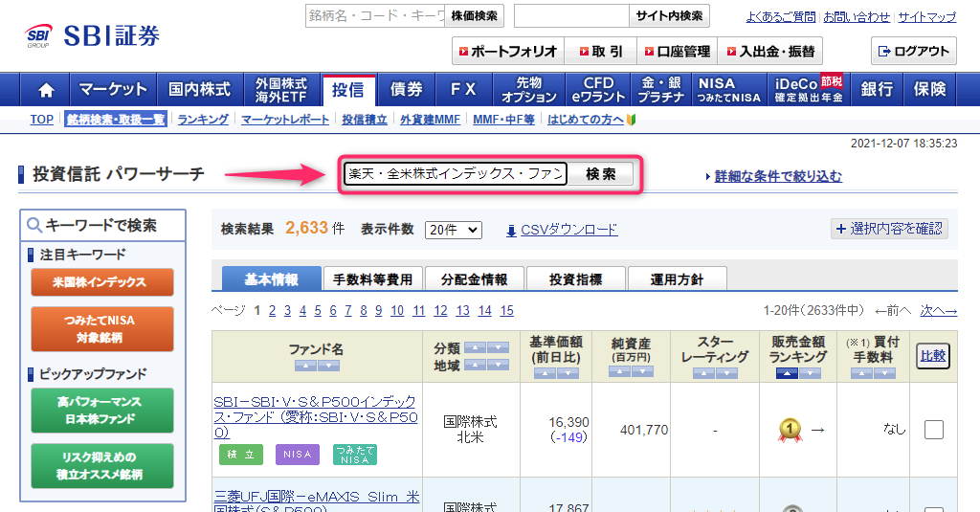Open the 債券 menu
The width and height of the screenshot is (980, 512).
point(406,90)
